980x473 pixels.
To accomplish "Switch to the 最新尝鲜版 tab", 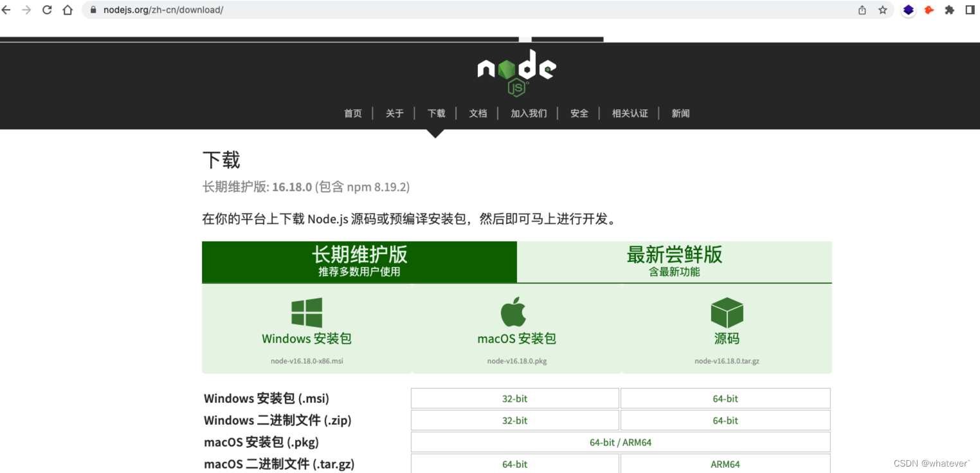I will click(x=675, y=261).
